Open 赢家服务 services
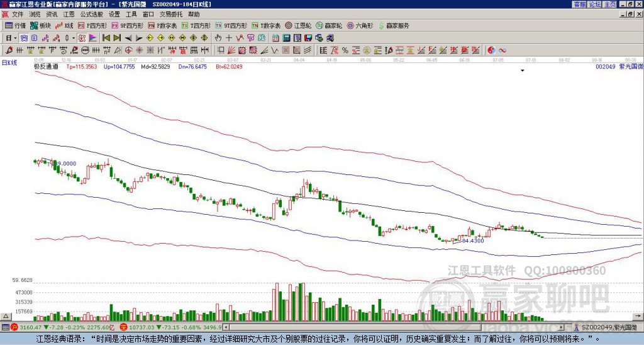The width and height of the screenshot is (644, 345). point(394,25)
